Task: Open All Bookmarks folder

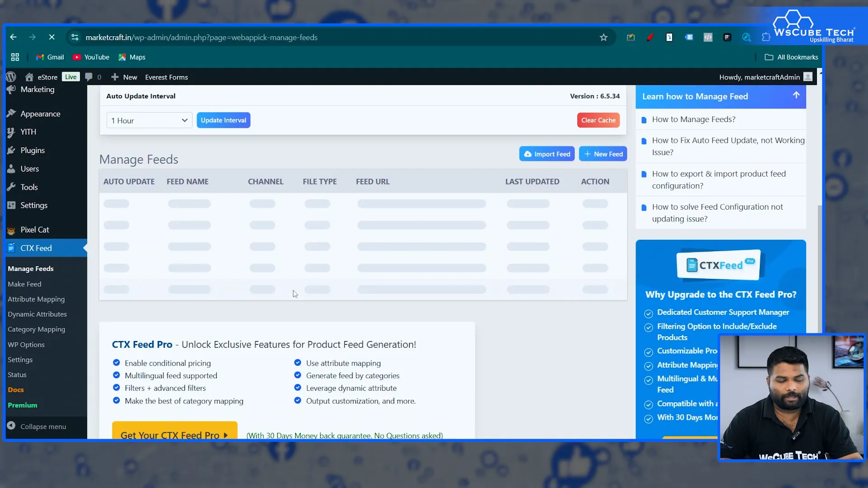Action: point(791,57)
